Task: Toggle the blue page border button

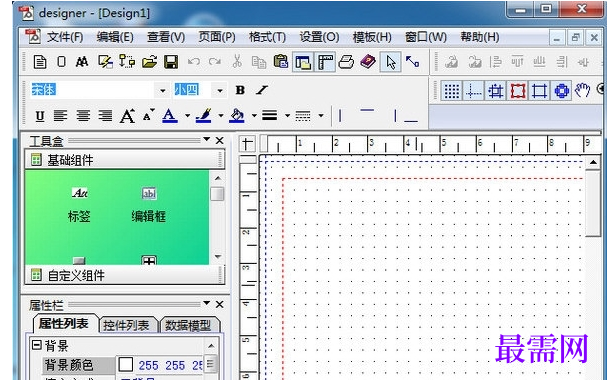Action: [x=539, y=91]
